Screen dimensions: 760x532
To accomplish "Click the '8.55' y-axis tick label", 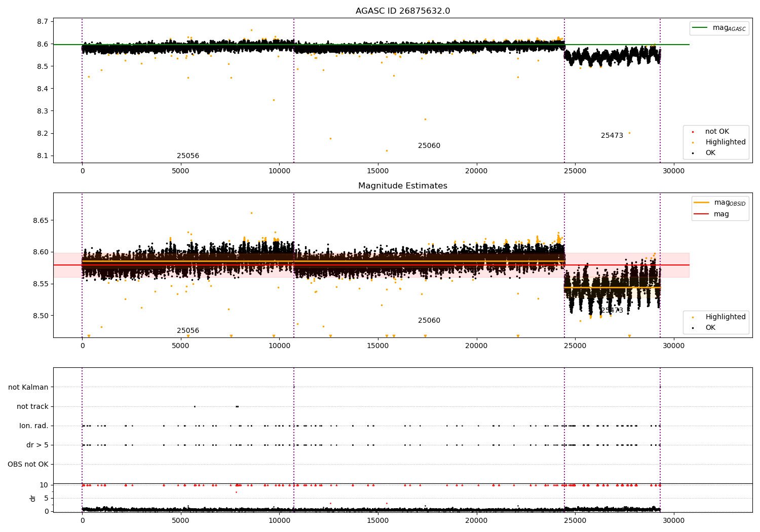I will tap(41, 284).
